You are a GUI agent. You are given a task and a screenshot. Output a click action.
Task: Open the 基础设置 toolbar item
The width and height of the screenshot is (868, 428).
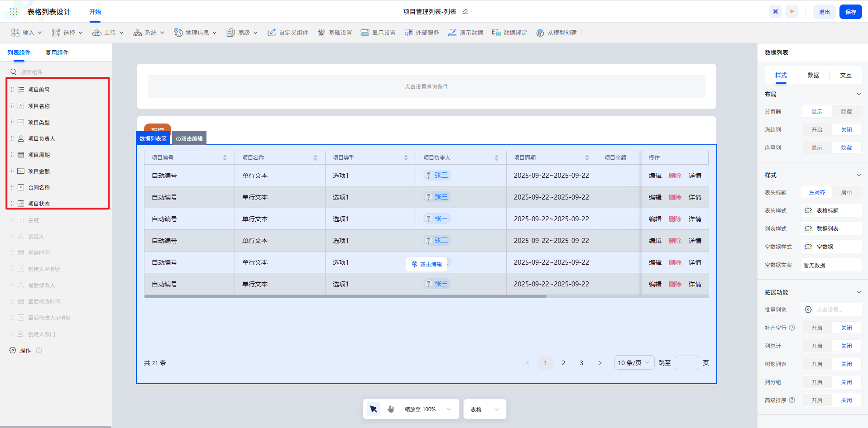[335, 33]
